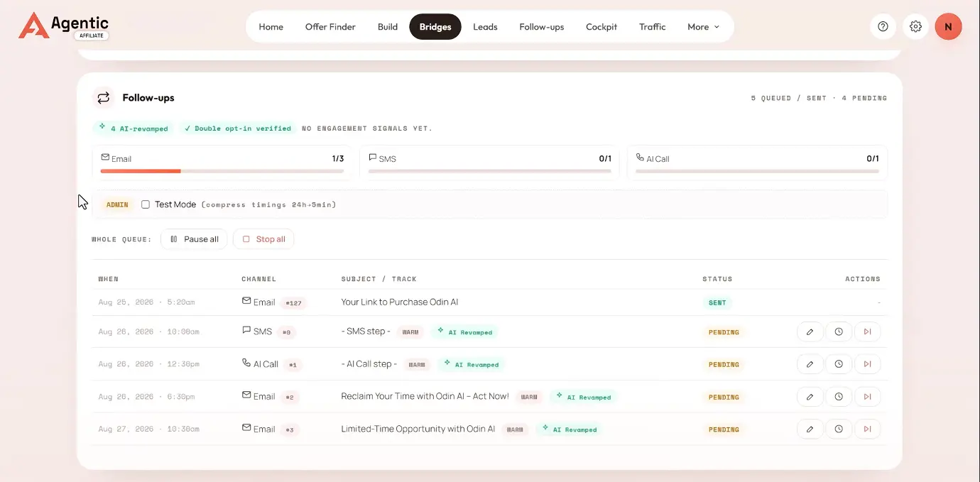The width and height of the screenshot is (980, 482).
Task: Select the Bridges tab
Action: 435,27
